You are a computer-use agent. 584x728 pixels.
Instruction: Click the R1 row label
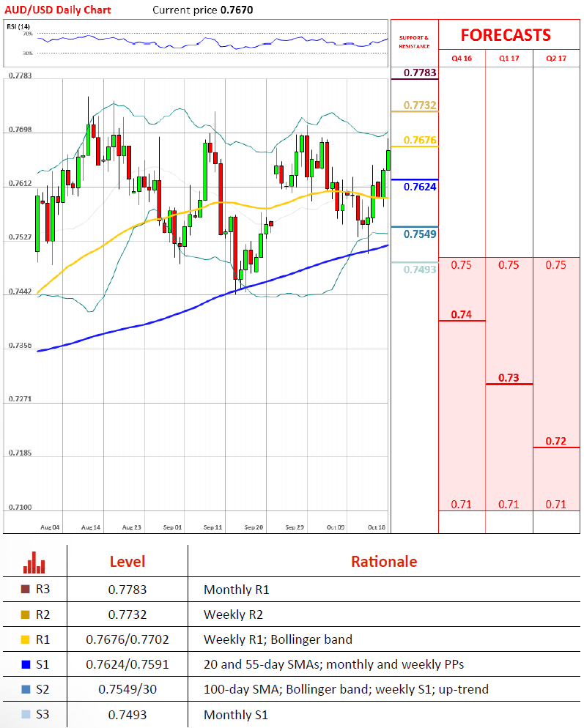coord(42,640)
